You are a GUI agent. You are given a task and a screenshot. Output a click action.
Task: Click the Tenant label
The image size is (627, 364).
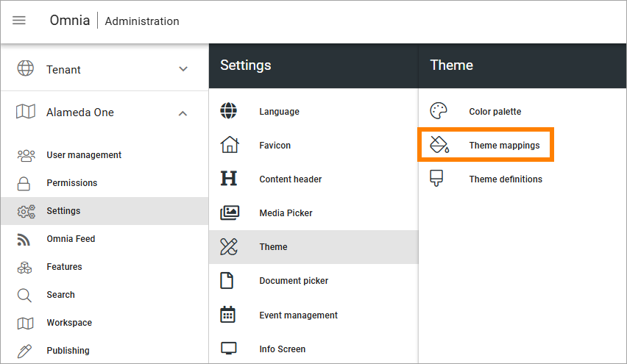pyautogui.click(x=63, y=70)
